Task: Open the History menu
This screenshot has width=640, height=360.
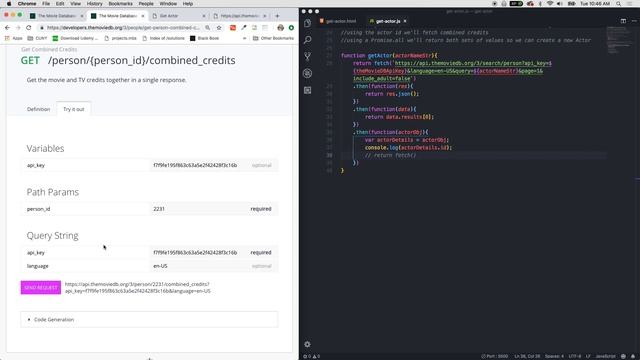Action: [x=94, y=4]
